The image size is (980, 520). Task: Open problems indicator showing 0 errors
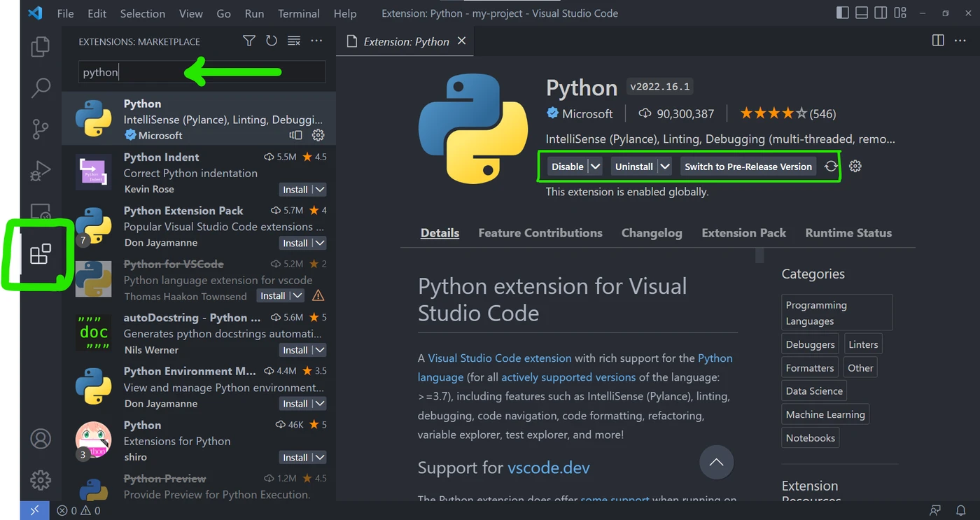pos(78,511)
